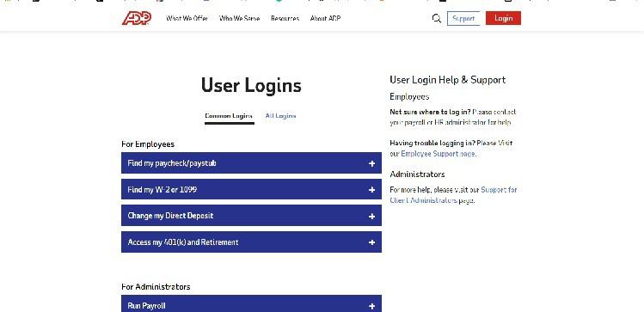644x312 pixels.
Task: Click the Administrators help heading
Action: (417, 174)
